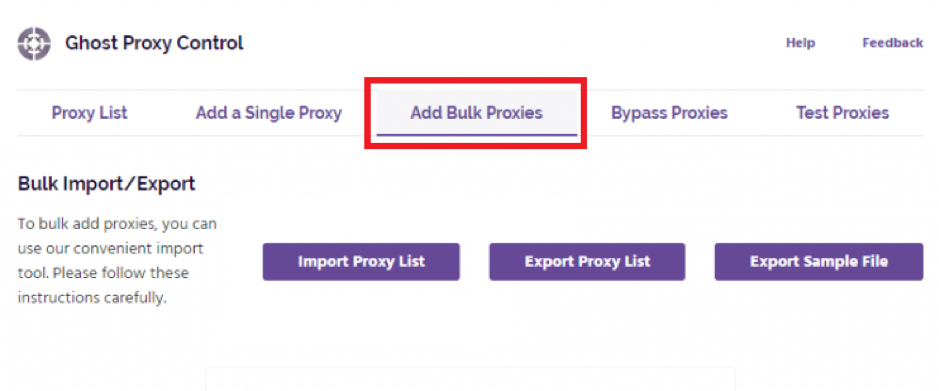Switch to the Test Proxies tab

(x=842, y=113)
